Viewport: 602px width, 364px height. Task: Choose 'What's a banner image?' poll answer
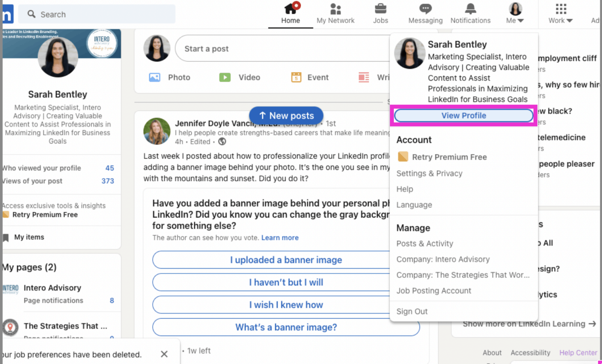click(286, 327)
